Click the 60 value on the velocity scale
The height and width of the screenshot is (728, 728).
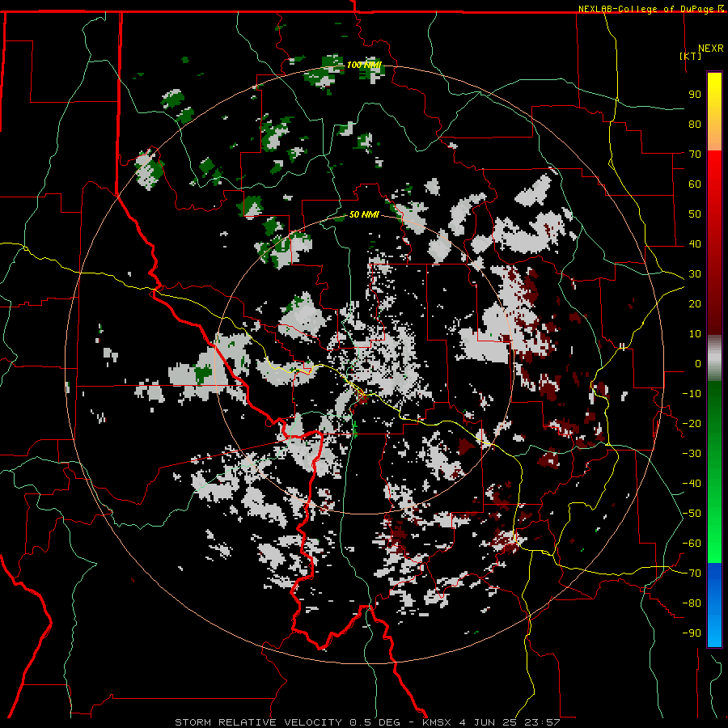[695, 184]
